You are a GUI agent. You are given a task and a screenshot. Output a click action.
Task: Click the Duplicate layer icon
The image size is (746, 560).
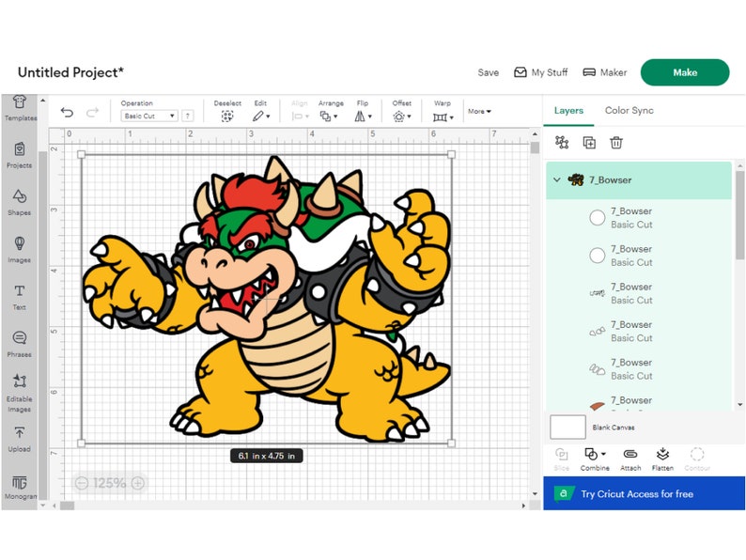[589, 142]
